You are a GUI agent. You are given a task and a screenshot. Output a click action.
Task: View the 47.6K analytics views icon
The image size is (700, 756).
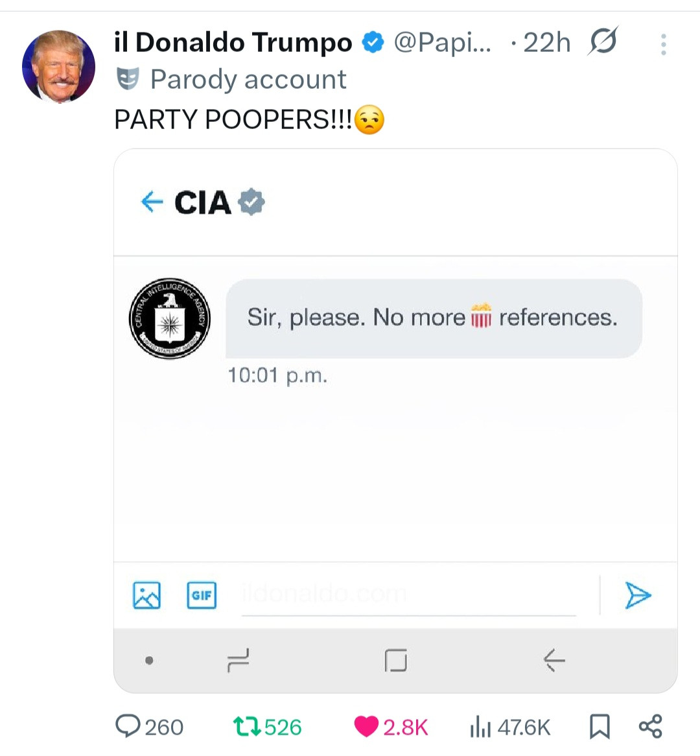[x=480, y=726]
